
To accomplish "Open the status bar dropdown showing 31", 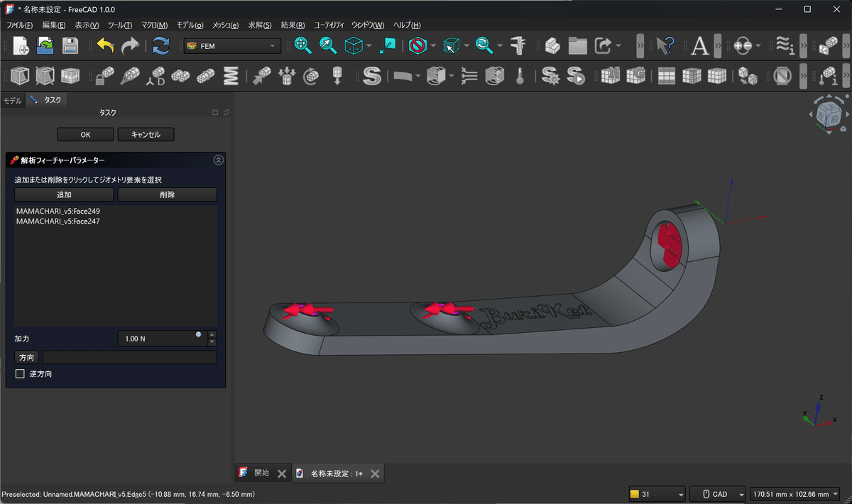I will (657, 494).
